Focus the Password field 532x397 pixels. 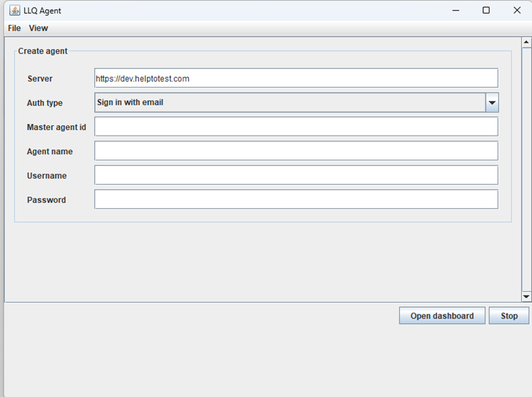pos(296,199)
